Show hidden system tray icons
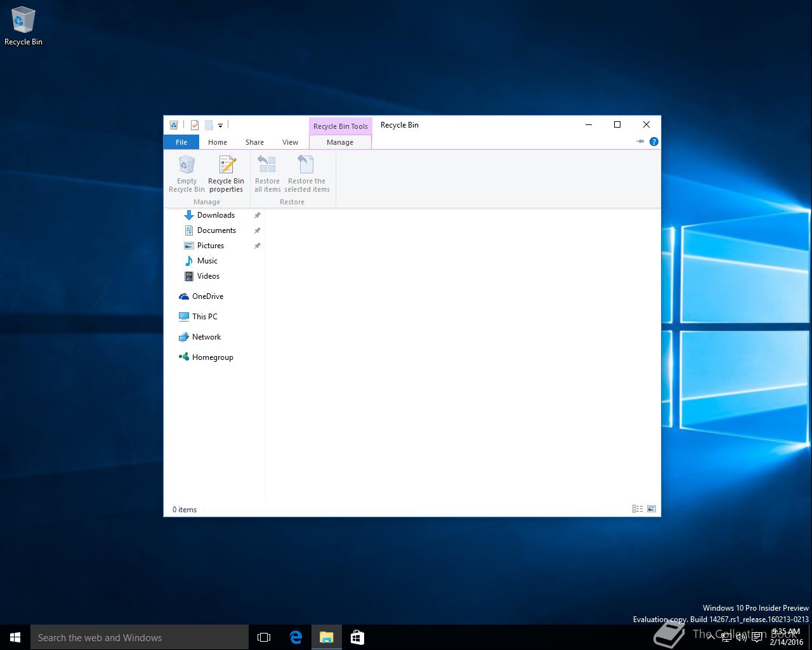The image size is (812, 650). pyautogui.click(x=710, y=637)
